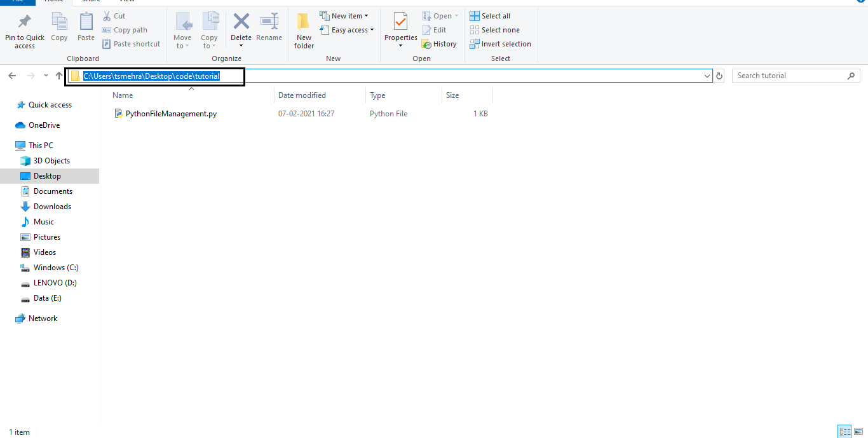The image size is (868, 438).
Task: Sort files by Name column
Action: coord(123,95)
